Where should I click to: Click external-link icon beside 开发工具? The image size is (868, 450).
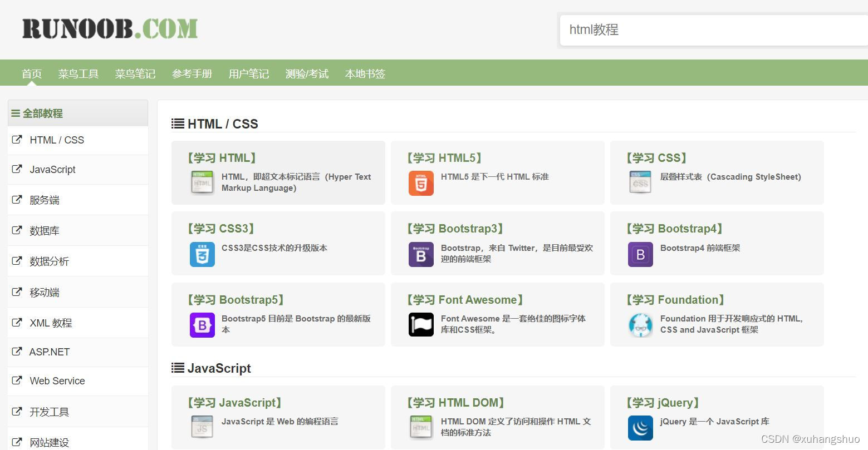[x=17, y=411]
